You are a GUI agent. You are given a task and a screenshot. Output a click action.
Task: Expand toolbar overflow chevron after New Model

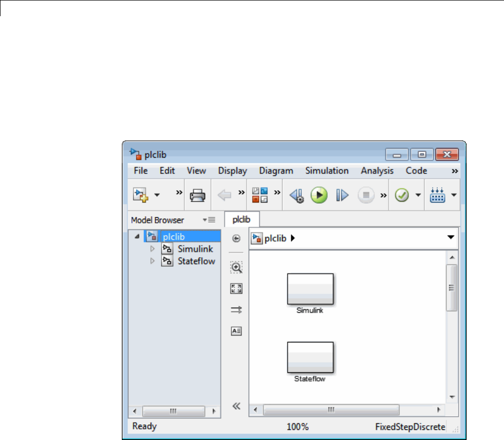tap(179, 192)
